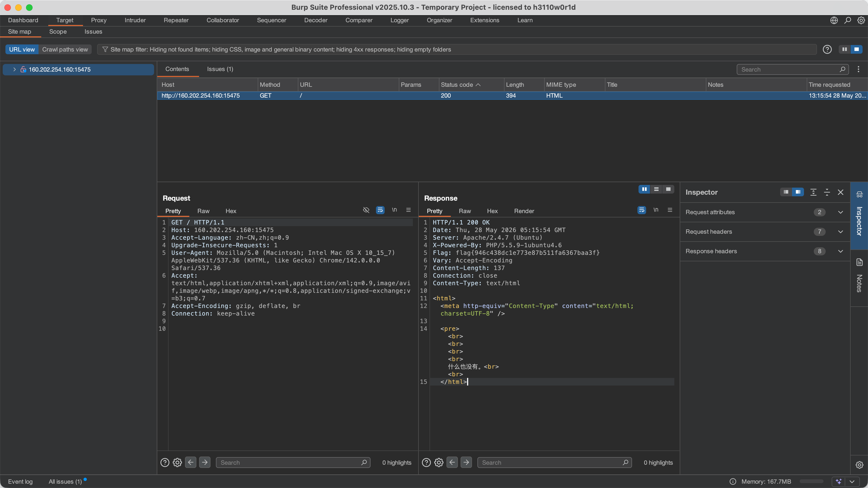
Task: Sort by the Time requested column
Action: point(837,85)
